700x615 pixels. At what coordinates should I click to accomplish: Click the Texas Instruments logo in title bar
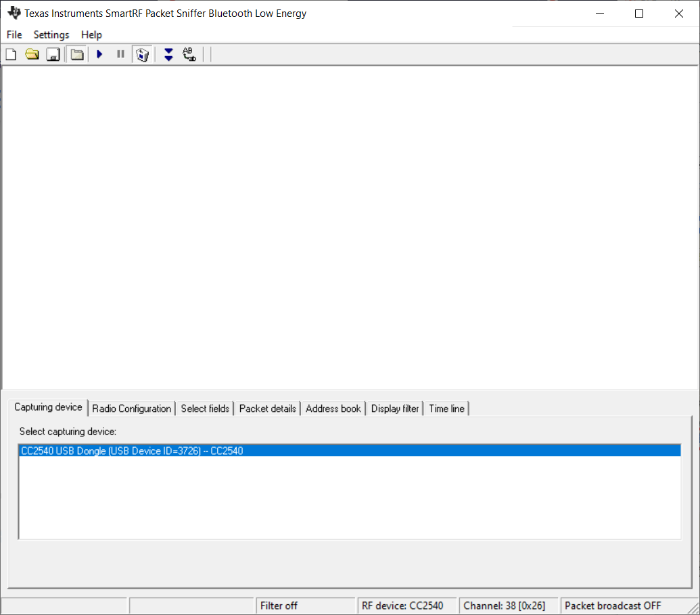pos(14,13)
